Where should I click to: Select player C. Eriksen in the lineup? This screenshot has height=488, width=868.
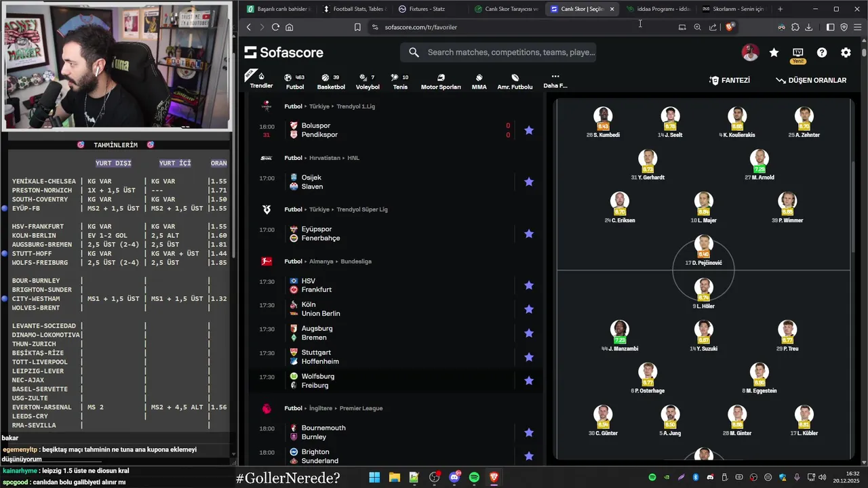point(620,207)
